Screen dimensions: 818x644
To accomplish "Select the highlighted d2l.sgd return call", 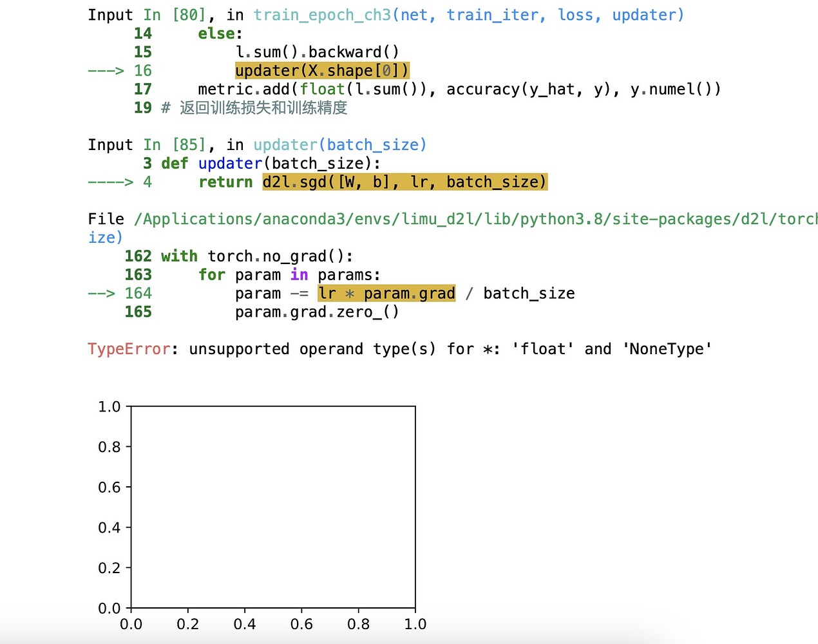I will pyautogui.click(x=404, y=182).
